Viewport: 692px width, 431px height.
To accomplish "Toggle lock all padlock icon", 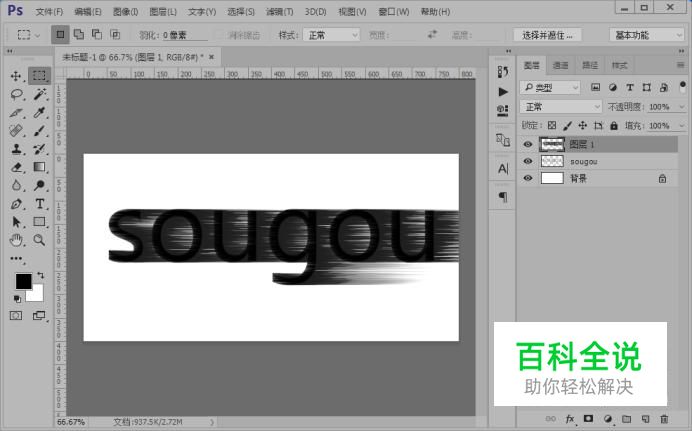I will 614,126.
